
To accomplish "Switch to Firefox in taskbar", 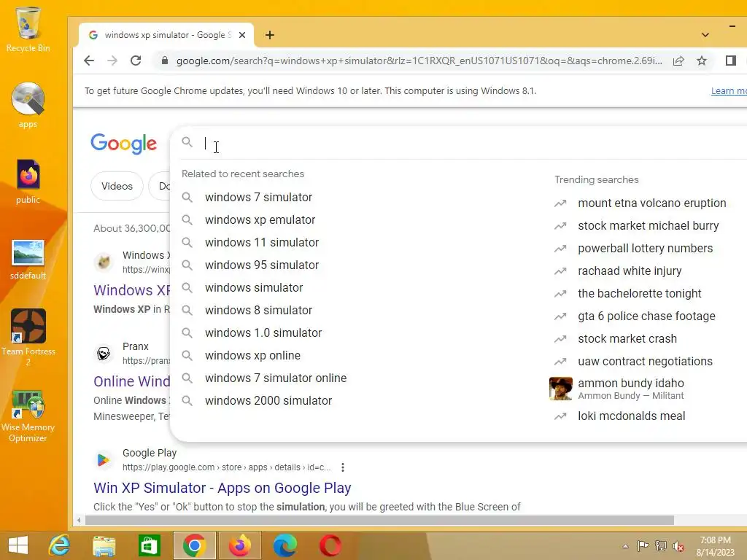I will 239,545.
